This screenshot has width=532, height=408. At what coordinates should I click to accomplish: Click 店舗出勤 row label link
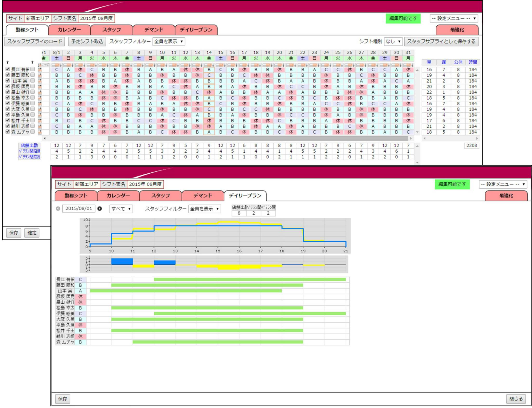pyautogui.click(x=29, y=146)
